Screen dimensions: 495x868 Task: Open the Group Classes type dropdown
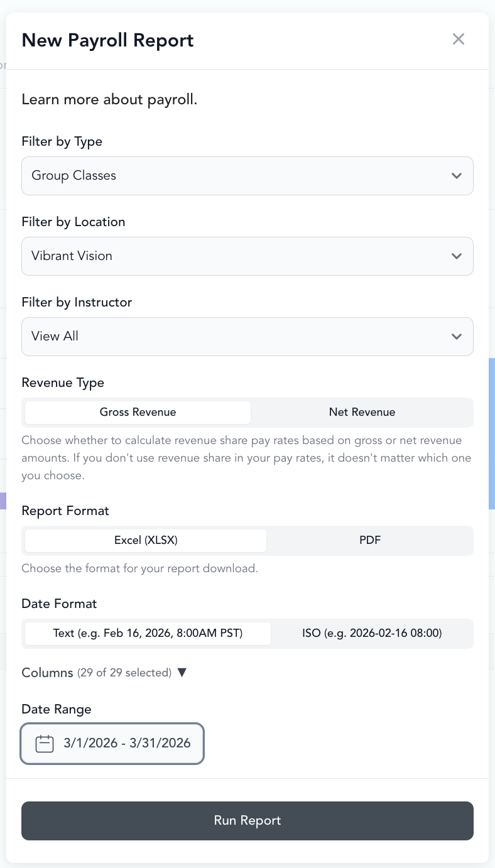pyautogui.click(x=247, y=176)
